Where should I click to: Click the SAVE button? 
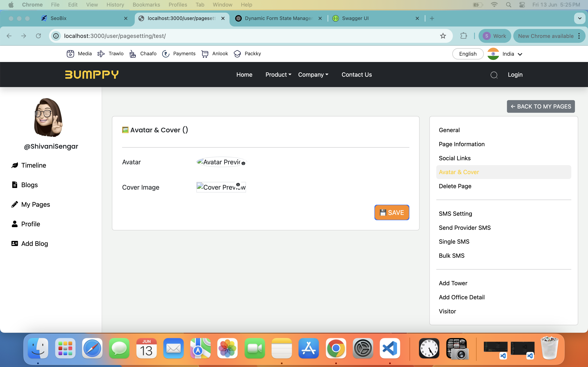(392, 212)
